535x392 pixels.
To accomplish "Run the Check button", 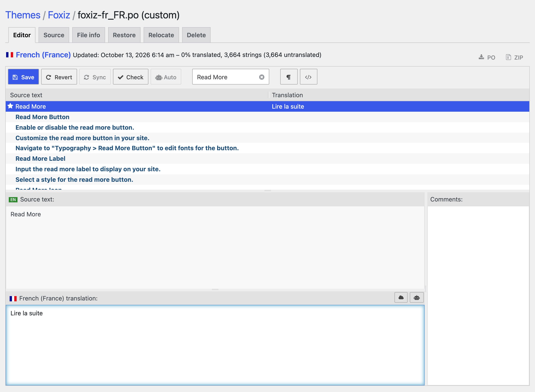I will coord(130,77).
